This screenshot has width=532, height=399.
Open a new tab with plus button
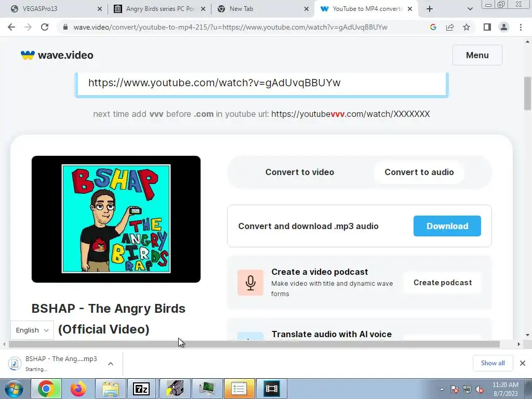(x=430, y=9)
